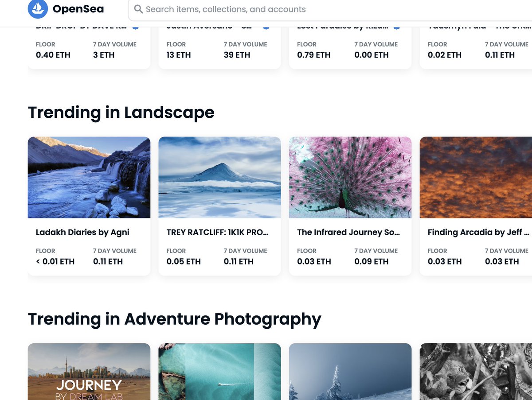The width and height of the screenshot is (532, 400).
Task: Click the 0.79 ETH floor value
Action: [x=314, y=55]
